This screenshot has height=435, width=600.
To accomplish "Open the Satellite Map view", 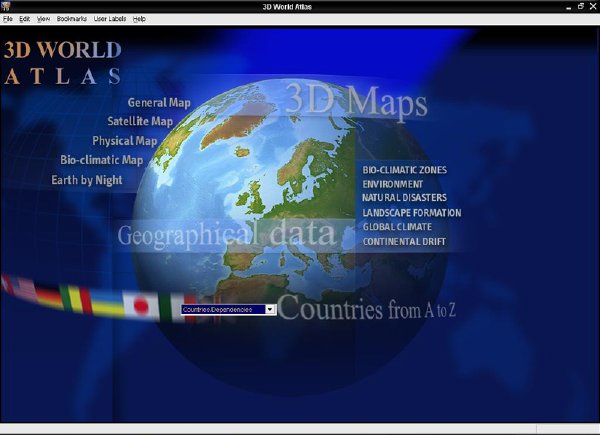I will pos(140,121).
